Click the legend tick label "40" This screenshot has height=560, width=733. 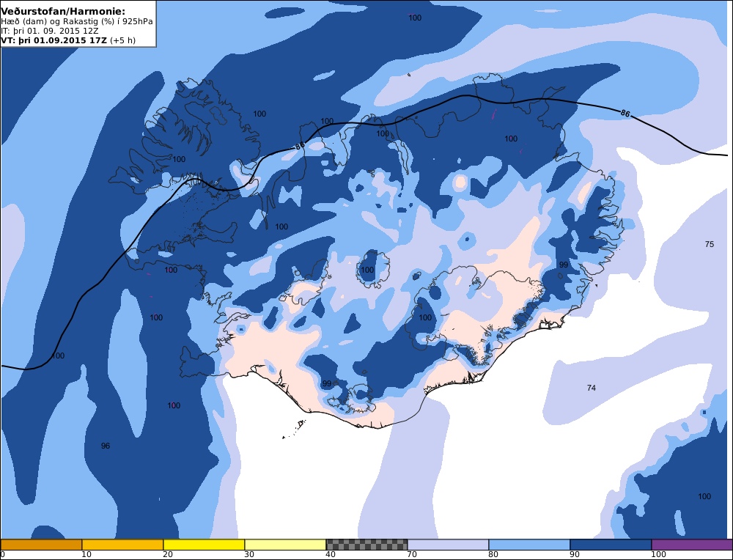coord(331,554)
